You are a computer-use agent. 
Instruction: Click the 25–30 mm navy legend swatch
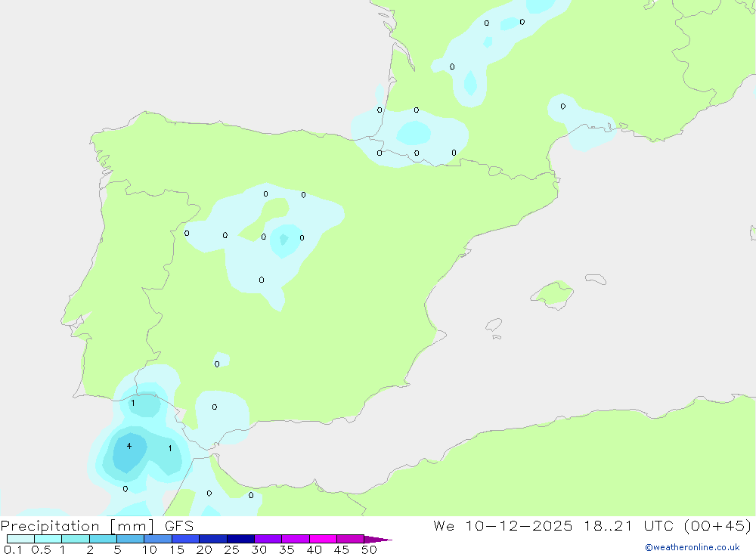(240, 539)
